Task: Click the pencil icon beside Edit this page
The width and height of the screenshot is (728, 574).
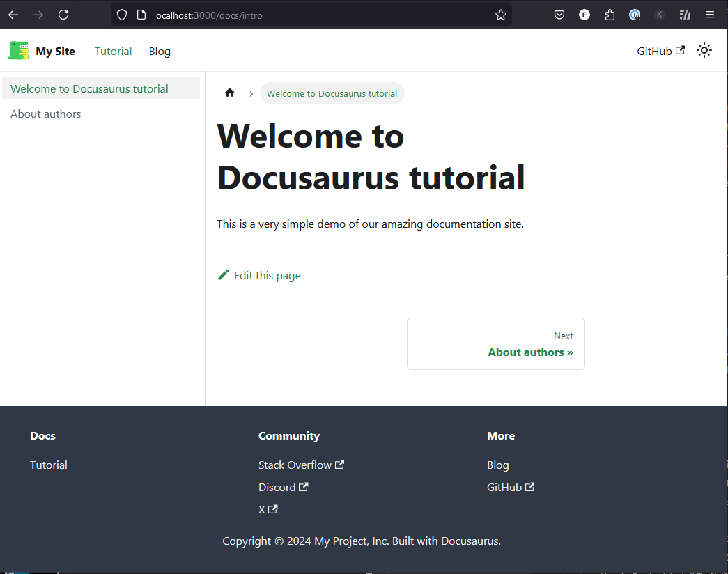Action: pos(223,274)
